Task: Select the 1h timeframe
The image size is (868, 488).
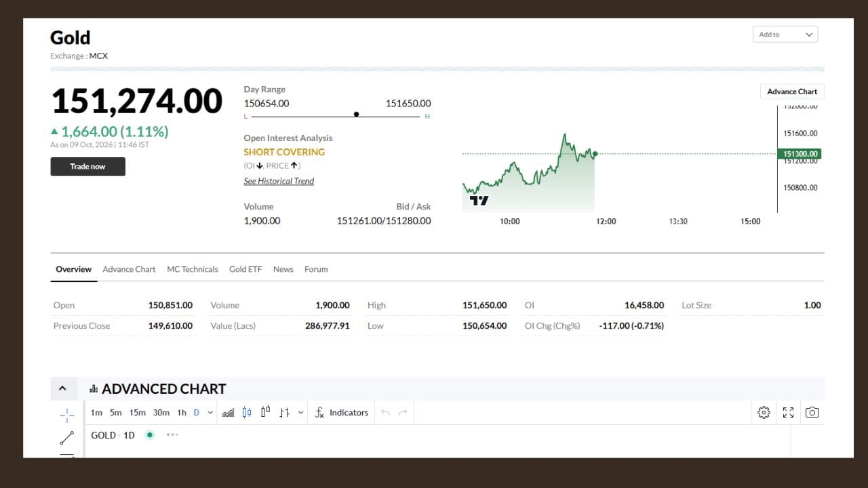Action: click(x=182, y=412)
